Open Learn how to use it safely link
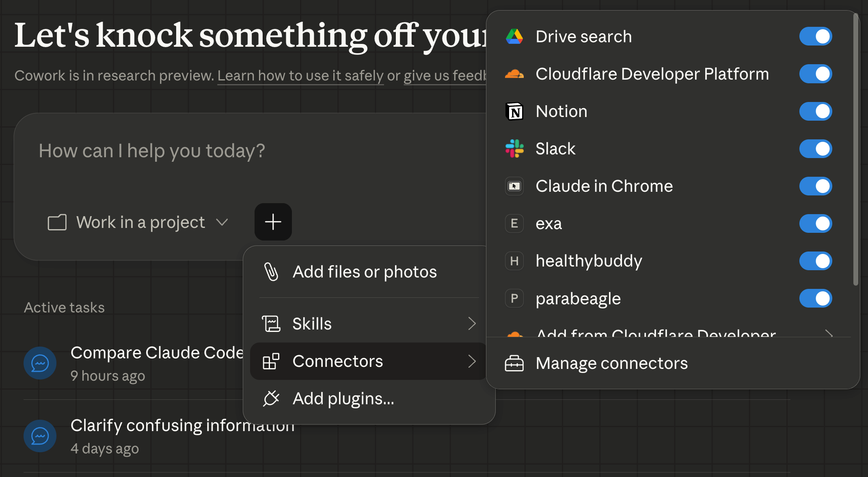This screenshot has width=868, height=477. click(300, 76)
